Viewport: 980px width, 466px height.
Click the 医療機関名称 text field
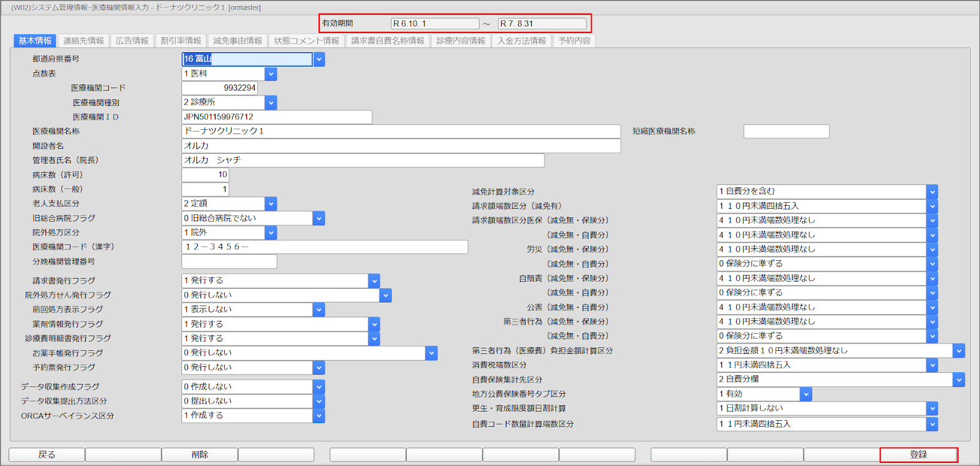pyautogui.click(x=401, y=132)
